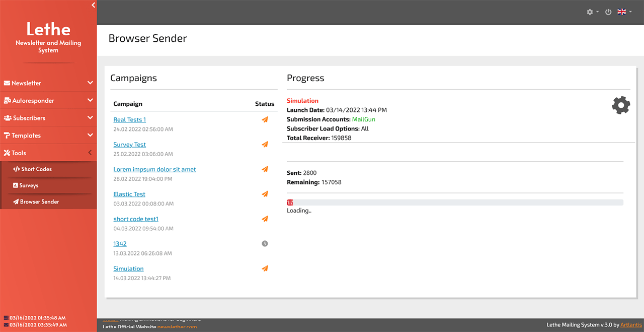Click the power logout icon
644x332 pixels.
[x=608, y=12]
